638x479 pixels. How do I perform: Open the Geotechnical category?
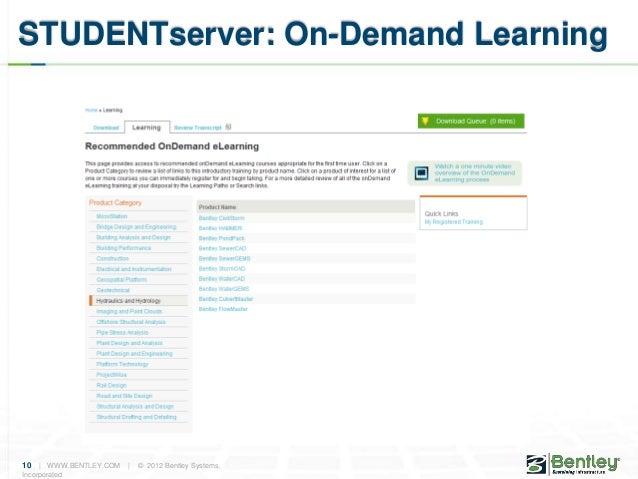point(113,290)
